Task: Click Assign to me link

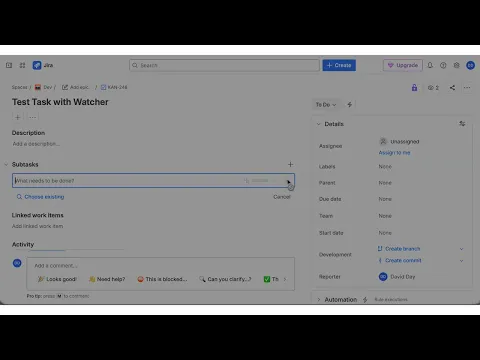Action: 394,153
